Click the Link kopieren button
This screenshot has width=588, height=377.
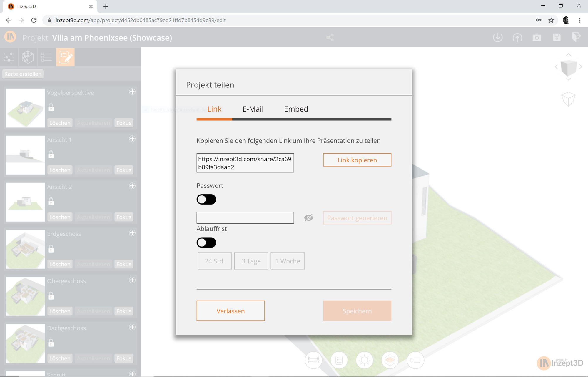[357, 160]
